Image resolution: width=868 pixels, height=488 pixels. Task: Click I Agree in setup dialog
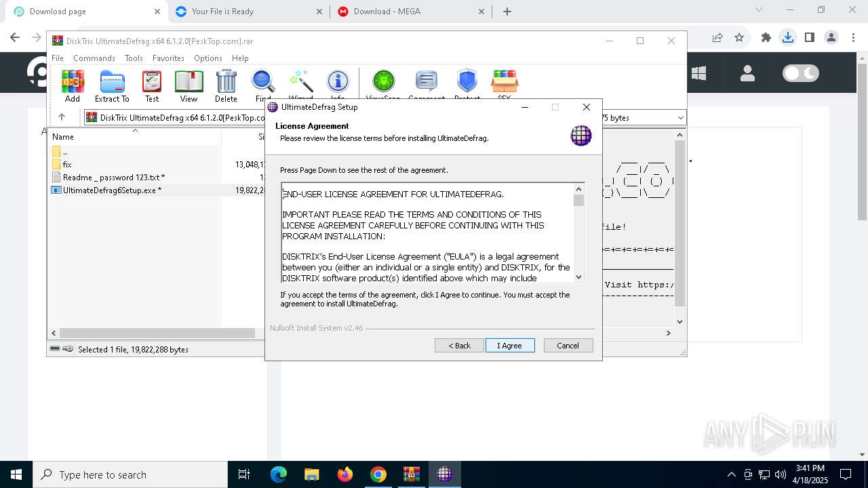point(510,346)
